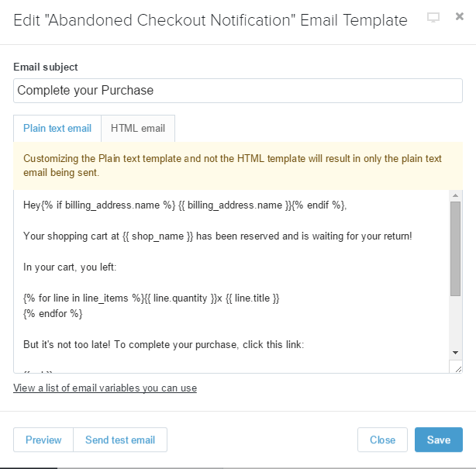Screen dimensions: 476x469
Task: Click the scrollbar down arrow in template editor
Action: [456, 352]
